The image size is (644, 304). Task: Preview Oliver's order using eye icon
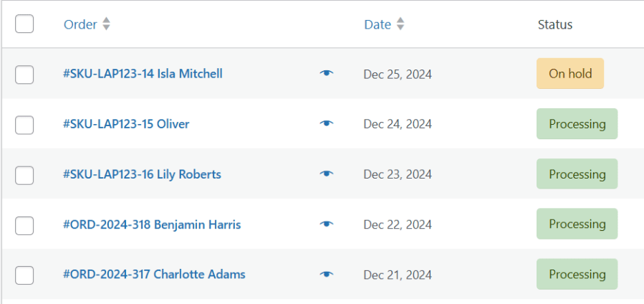(x=327, y=124)
